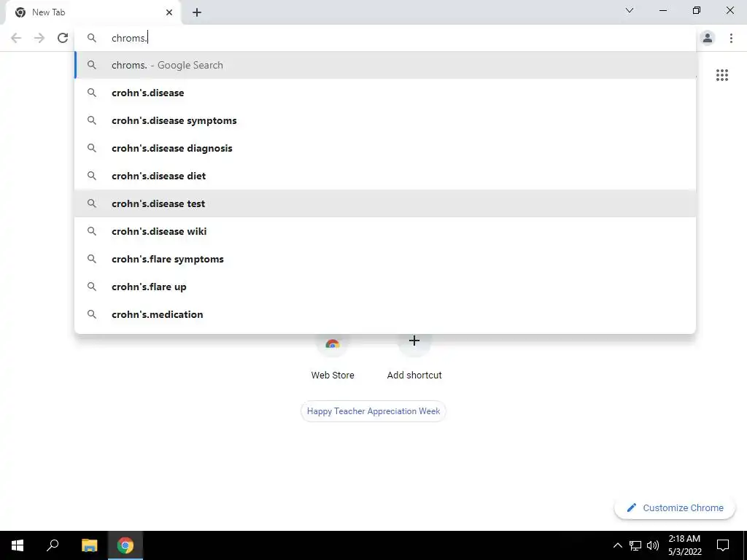
Task: Choose suggestion crohn's.disease symptoms
Action: pyautogui.click(x=385, y=120)
